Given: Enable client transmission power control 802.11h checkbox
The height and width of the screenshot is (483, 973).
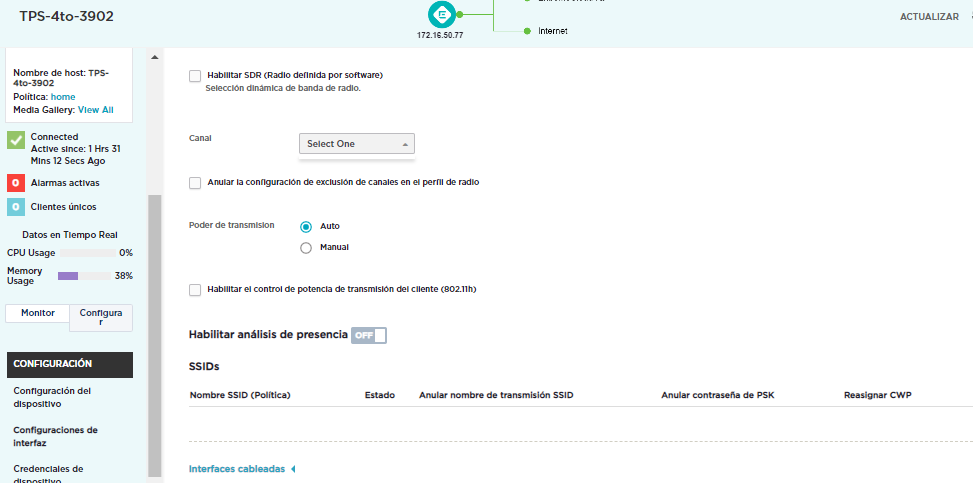Looking at the screenshot, I should click(x=195, y=289).
